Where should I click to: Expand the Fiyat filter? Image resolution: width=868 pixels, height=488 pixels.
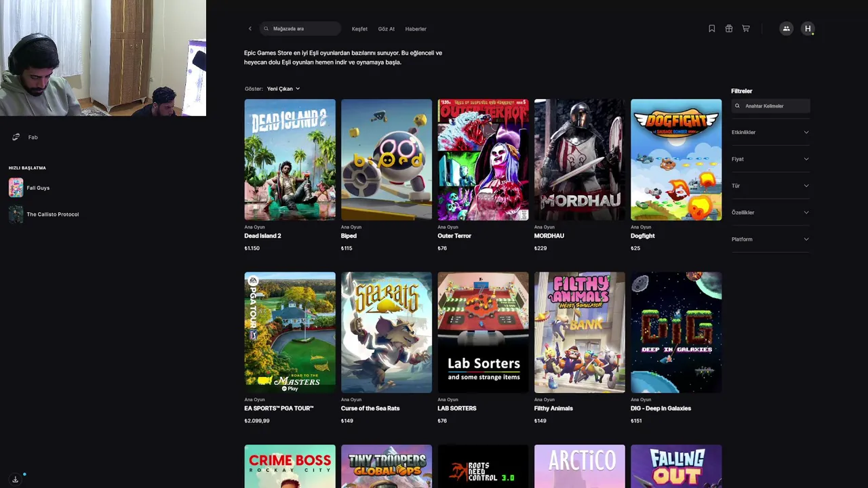click(x=770, y=159)
